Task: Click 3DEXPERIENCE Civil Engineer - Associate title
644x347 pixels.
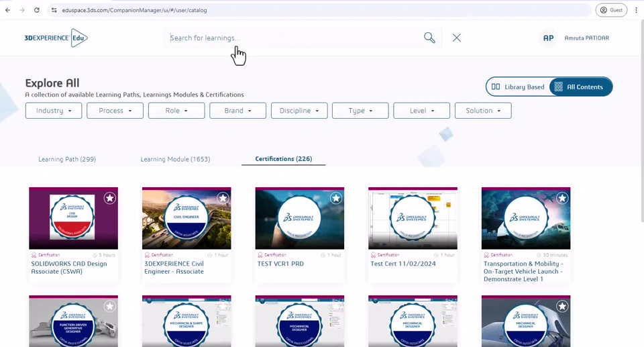Action: 174,268
